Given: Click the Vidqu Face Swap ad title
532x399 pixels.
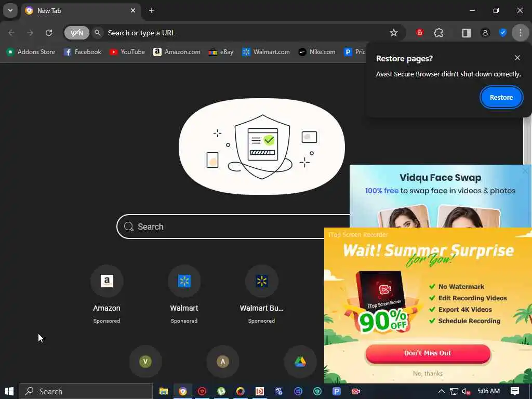Looking at the screenshot, I should 440,178.
